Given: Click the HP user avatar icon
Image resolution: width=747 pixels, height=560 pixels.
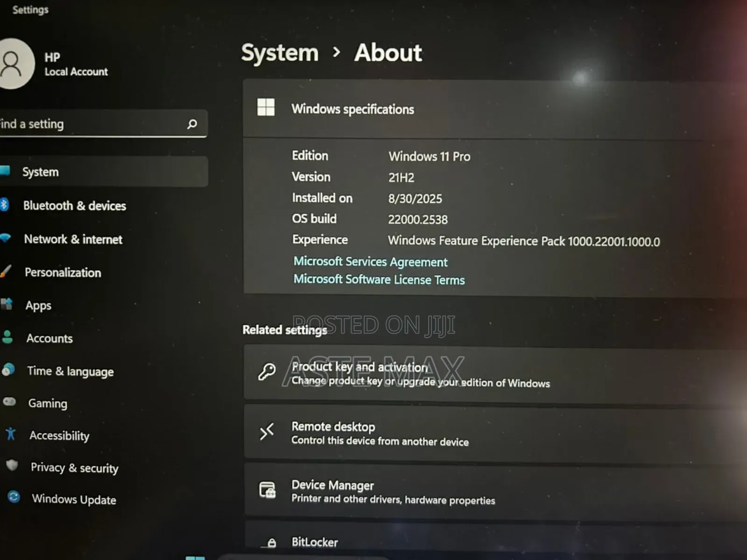Looking at the screenshot, I should (x=13, y=64).
